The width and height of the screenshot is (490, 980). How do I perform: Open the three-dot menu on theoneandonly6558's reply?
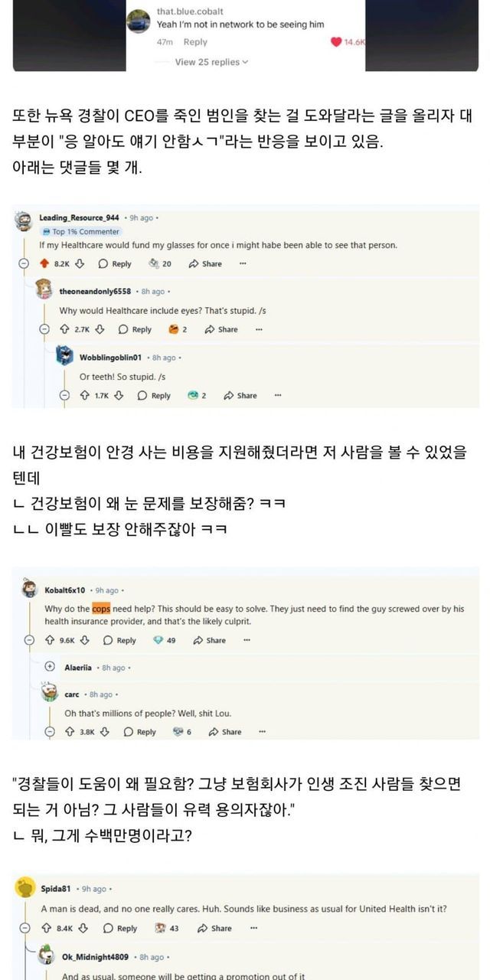[259, 329]
